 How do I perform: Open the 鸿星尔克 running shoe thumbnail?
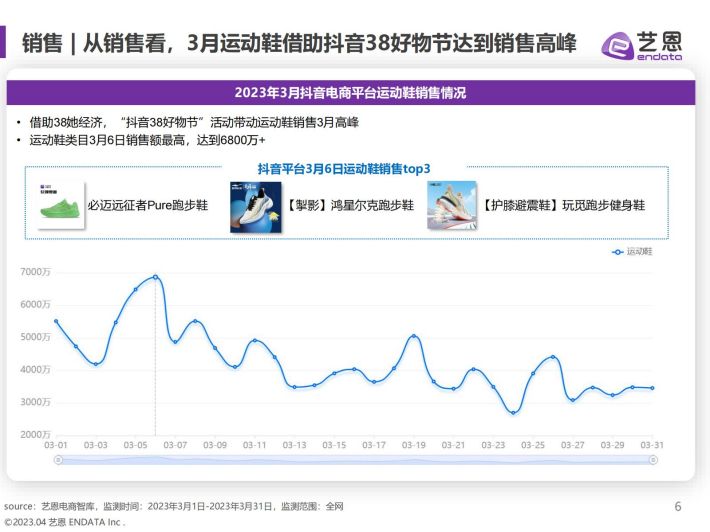click(255, 207)
